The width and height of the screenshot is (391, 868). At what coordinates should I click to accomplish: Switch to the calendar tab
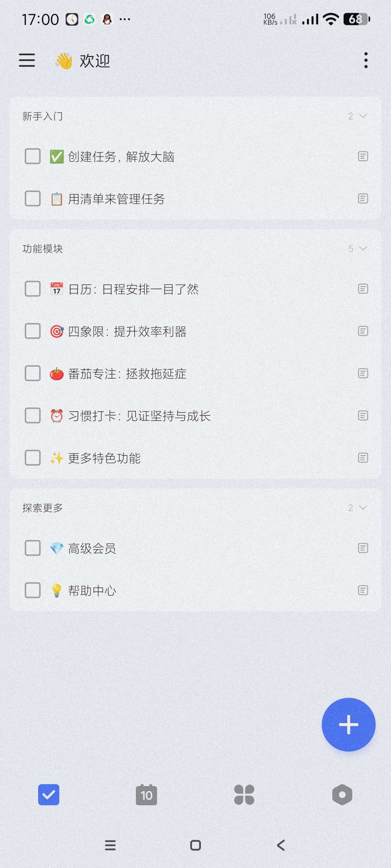coord(146,795)
